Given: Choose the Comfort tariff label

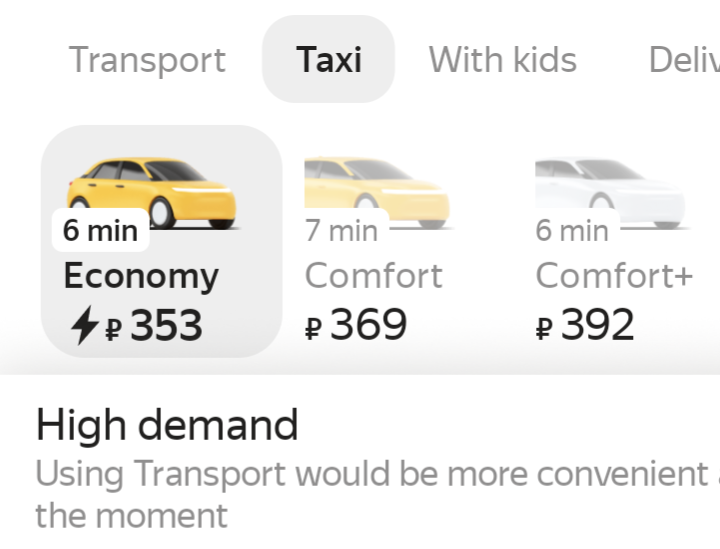Looking at the screenshot, I should click(373, 275).
